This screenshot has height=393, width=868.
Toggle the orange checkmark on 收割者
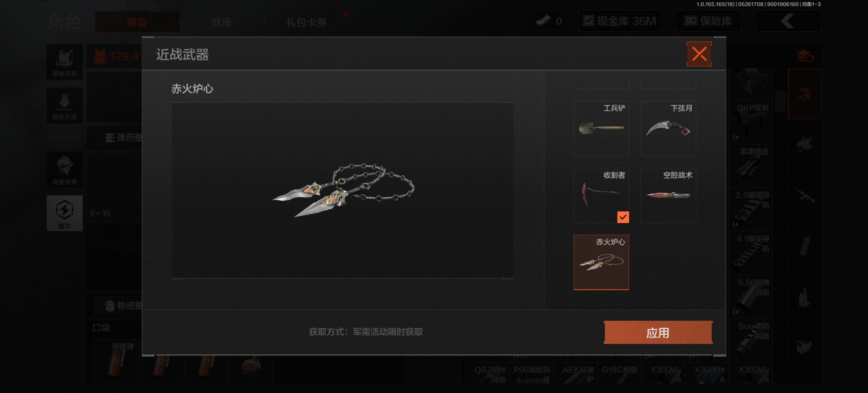pyautogui.click(x=623, y=217)
